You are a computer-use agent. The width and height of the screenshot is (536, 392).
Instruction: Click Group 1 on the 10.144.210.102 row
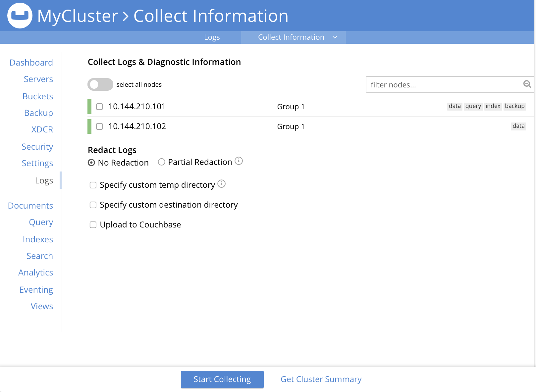click(291, 127)
